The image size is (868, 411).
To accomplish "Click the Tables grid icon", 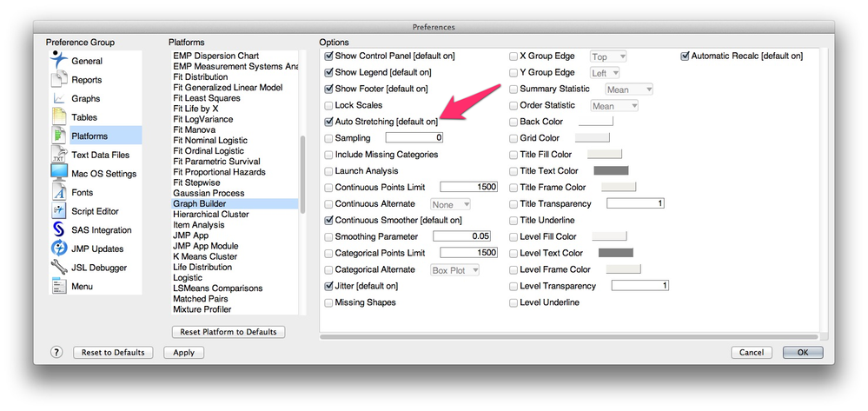I will [59, 117].
